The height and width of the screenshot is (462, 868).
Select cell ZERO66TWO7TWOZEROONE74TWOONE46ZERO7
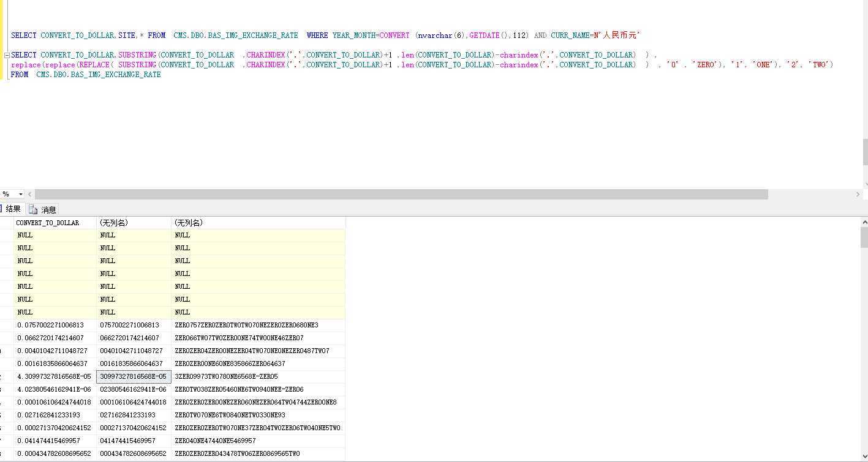(258, 338)
